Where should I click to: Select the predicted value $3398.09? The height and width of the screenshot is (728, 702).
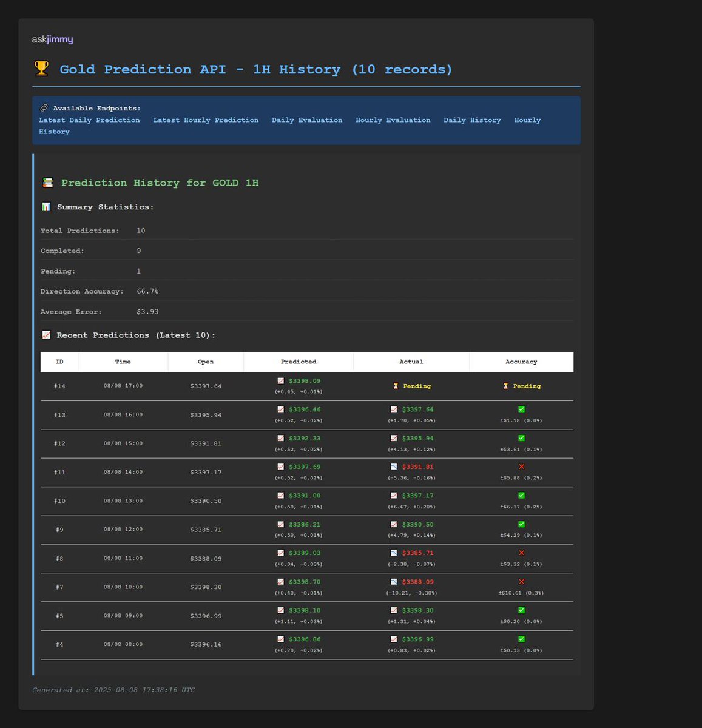[305, 381]
